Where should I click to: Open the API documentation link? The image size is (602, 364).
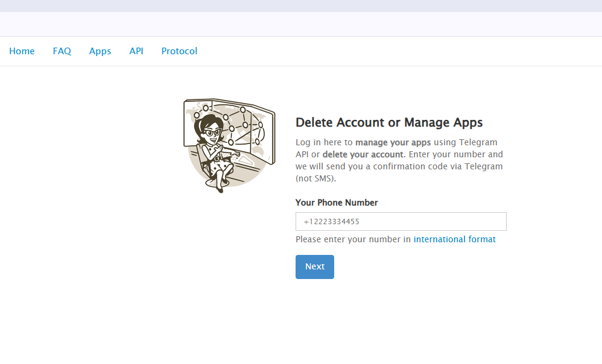[x=136, y=51]
